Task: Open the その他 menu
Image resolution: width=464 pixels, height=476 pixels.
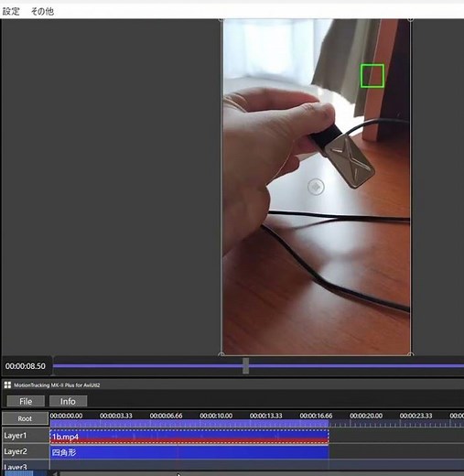Action: (42, 12)
